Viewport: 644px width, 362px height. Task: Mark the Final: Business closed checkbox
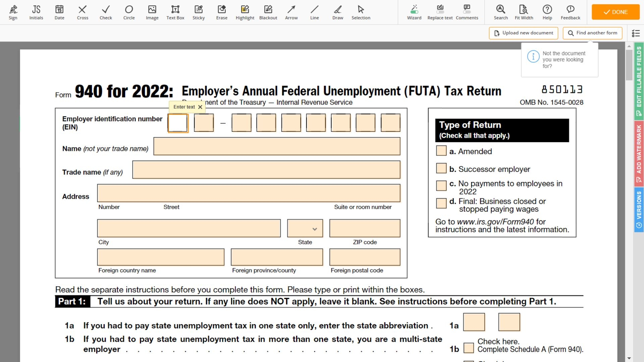[x=441, y=203]
